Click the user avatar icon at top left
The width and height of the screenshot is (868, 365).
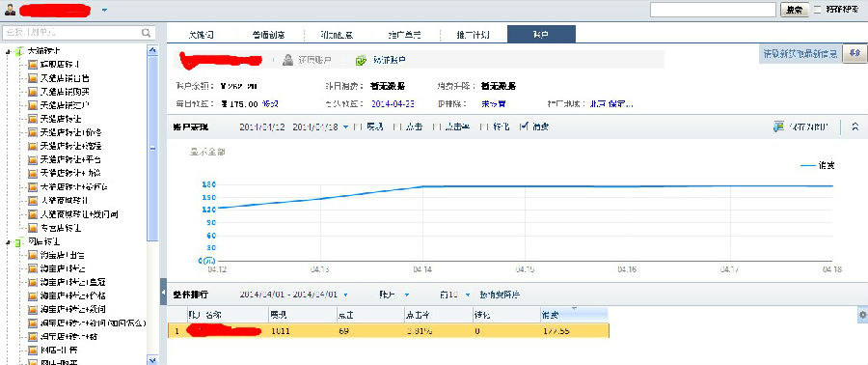pyautogui.click(x=10, y=10)
